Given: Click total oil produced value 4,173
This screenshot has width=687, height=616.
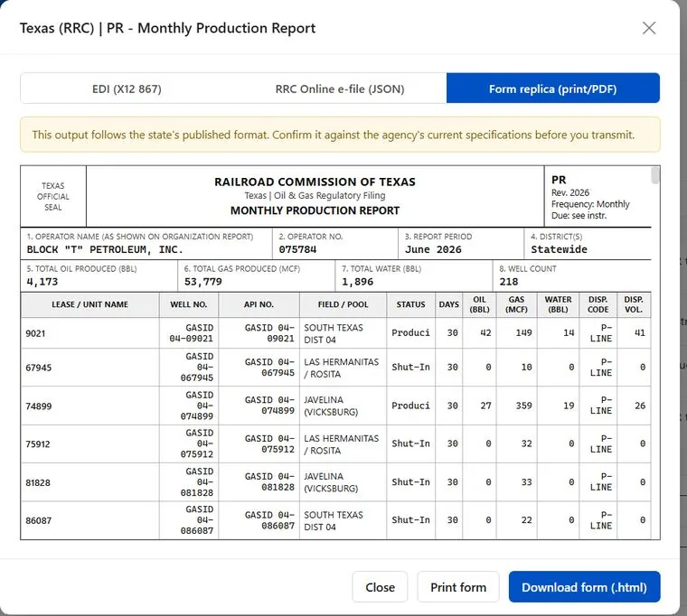Looking at the screenshot, I should pyautogui.click(x=42, y=282).
